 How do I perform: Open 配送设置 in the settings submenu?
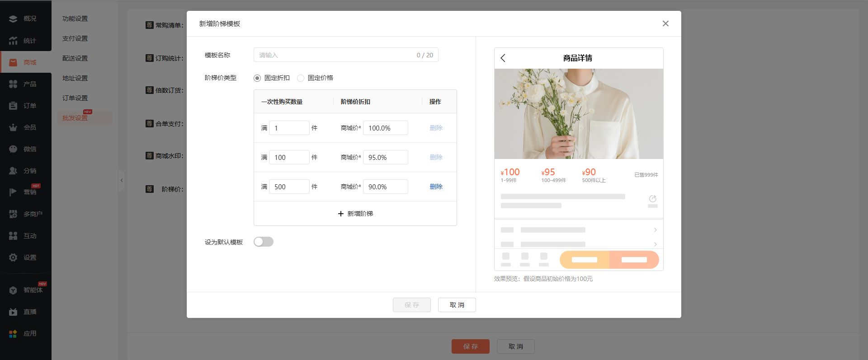point(75,58)
